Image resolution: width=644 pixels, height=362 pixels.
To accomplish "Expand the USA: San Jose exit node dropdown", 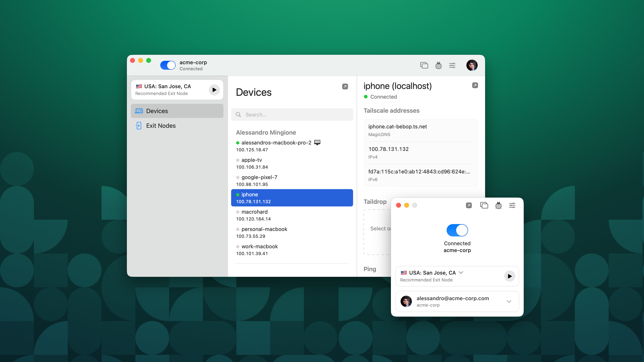I will click(461, 273).
